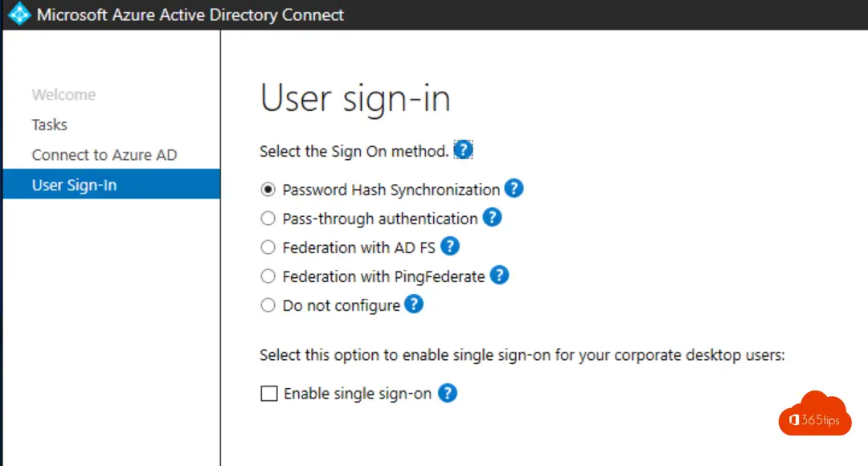This screenshot has height=466, width=868.
Task: Open help beside Select the Sign On method
Action: [463, 149]
